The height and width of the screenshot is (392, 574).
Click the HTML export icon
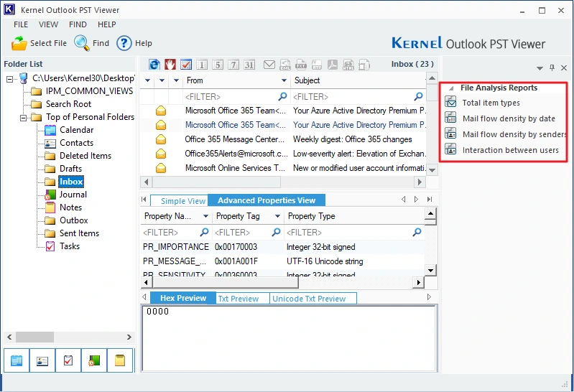tap(348, 65)
